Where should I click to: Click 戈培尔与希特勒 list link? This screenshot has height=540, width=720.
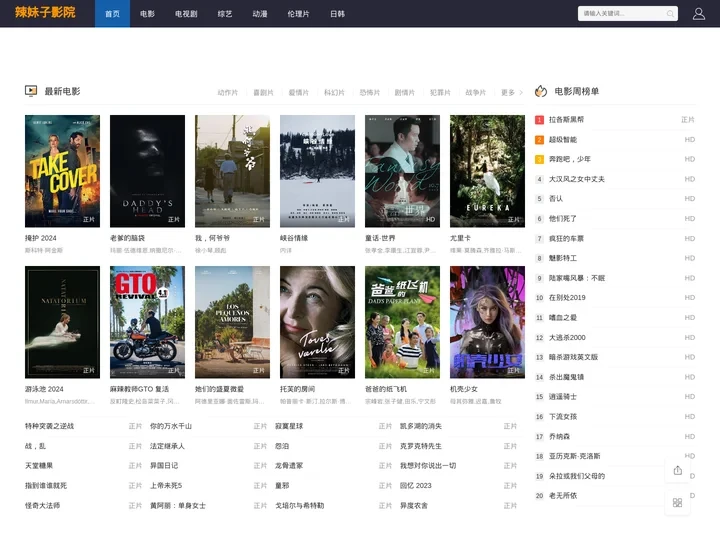click(x=299, y=506)
